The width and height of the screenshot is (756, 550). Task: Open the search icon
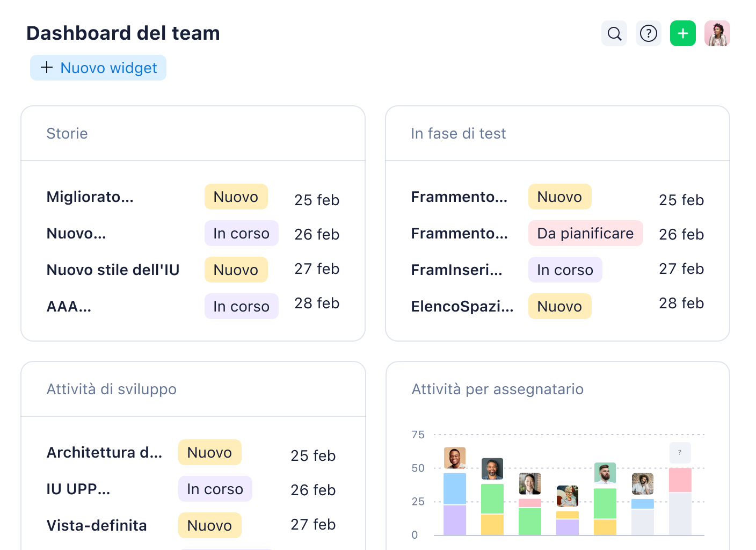pos(614,33)
